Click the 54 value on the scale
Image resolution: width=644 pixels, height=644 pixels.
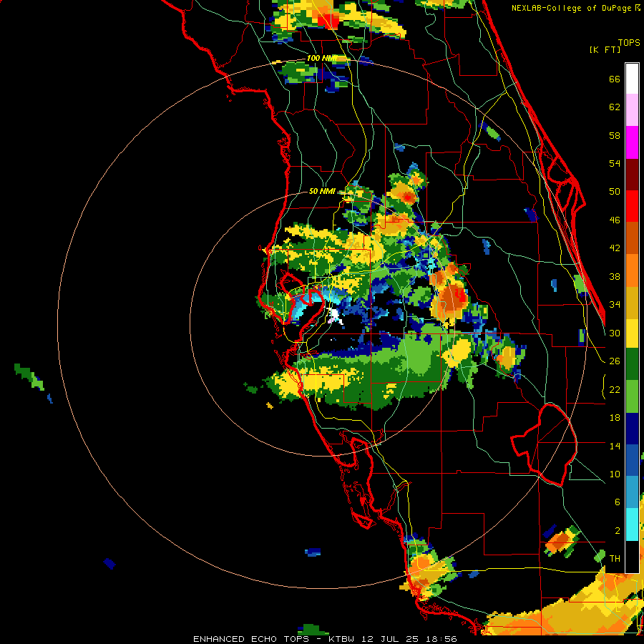point(615,163)
